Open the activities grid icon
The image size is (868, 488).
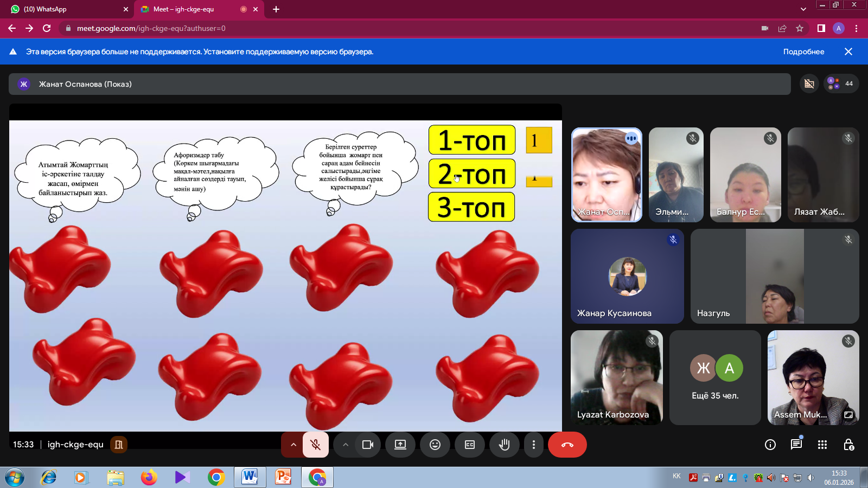pyautogui.click(x=822, y=445)
